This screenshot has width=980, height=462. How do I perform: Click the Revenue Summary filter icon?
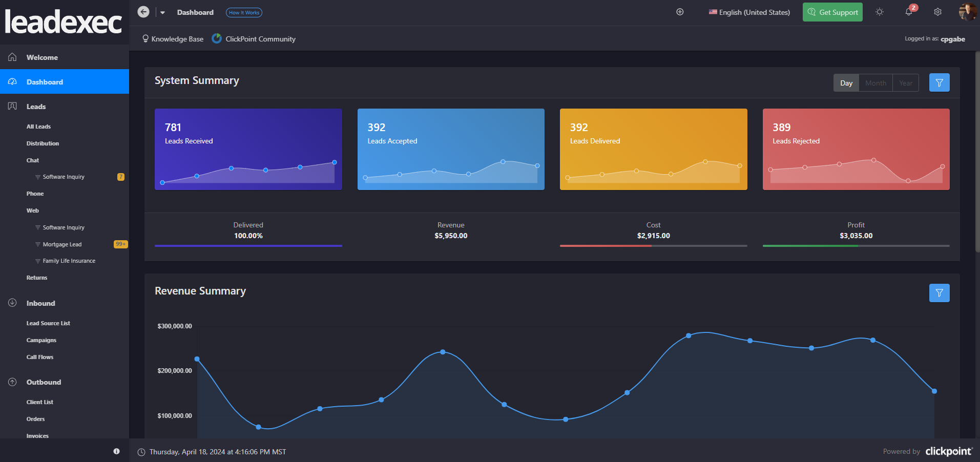click(x=939, y=293)
